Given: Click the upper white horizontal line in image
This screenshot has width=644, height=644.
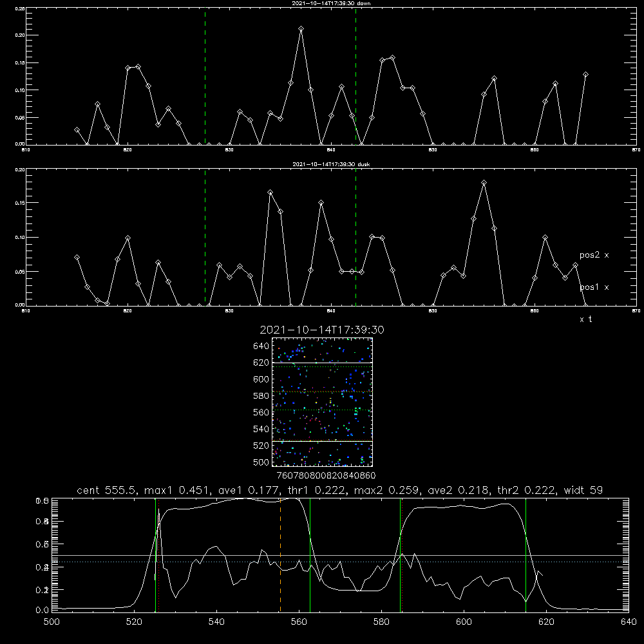Looking at the screenshot, I should tap(322, 363).
